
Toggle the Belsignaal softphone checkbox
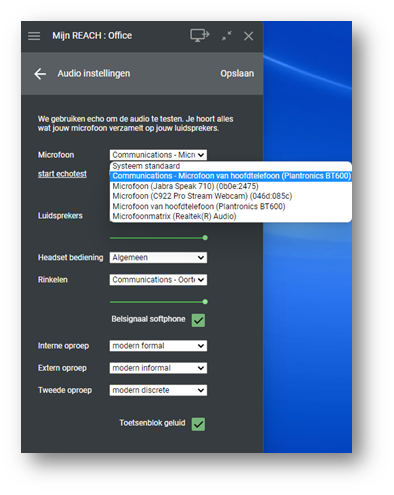(x=198, y=320)
